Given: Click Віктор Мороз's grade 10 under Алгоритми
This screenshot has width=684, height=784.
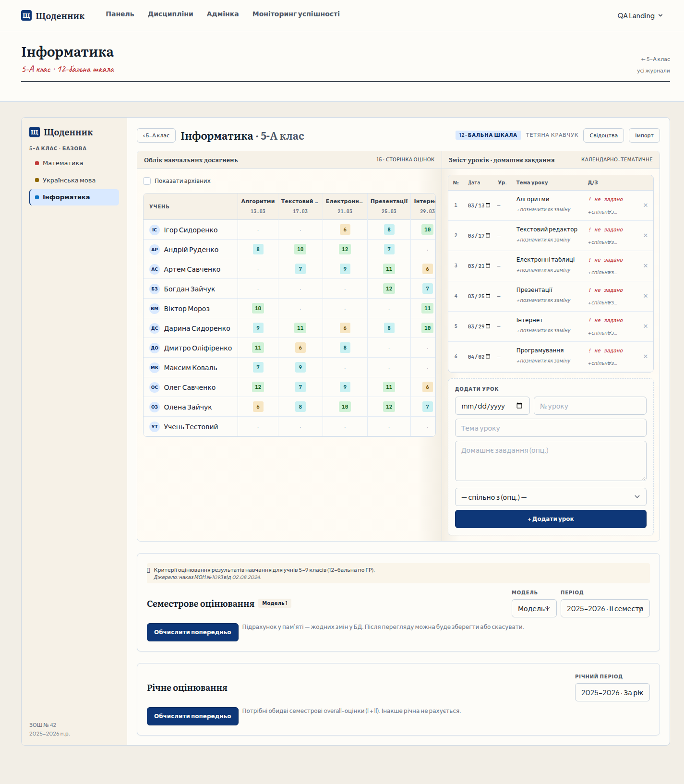Looking at the screenshot, I should [258, 308].
